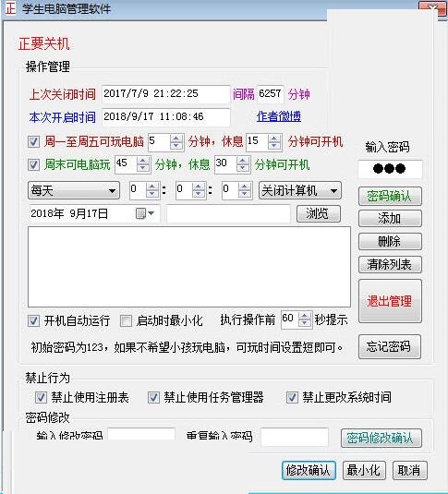Disable the 开机自动运行 checkbox
448x494 pixels.
click(33, 321)
